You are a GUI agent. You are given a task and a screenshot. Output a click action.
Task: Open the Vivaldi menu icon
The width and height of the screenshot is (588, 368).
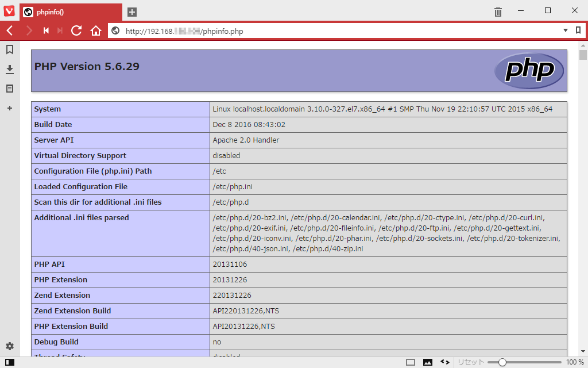(9, 11)
